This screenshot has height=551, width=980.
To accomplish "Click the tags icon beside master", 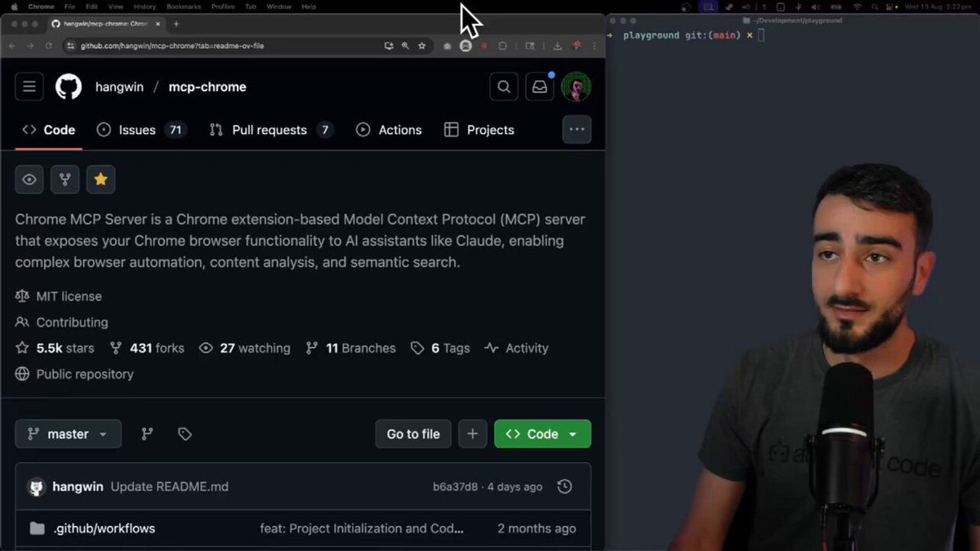I will click(185, 433).
